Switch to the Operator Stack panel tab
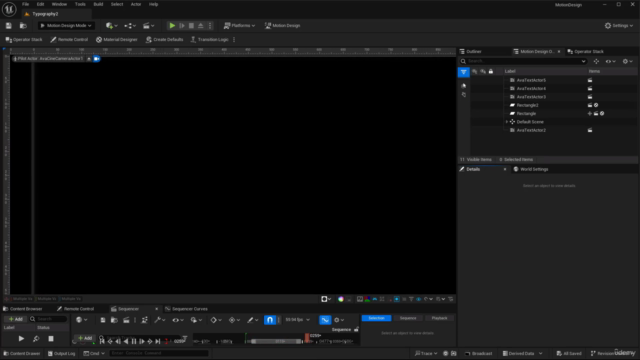Screen dimensions: 640x360 pos(586,52)
